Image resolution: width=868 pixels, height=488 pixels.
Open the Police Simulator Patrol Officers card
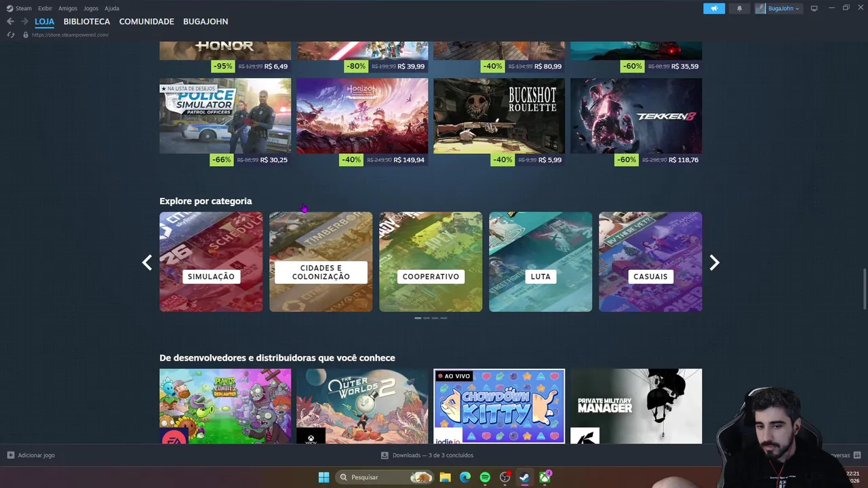(225, 116)
